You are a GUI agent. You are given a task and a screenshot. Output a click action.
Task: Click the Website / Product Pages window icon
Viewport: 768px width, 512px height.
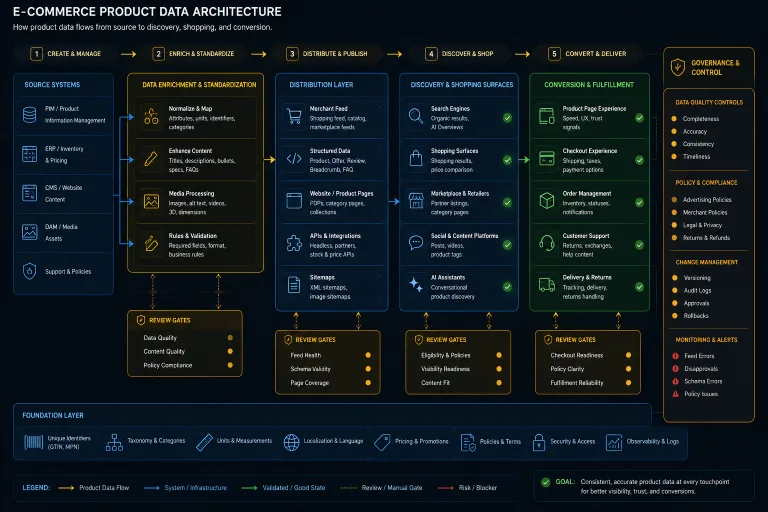(x=294, y=201)
